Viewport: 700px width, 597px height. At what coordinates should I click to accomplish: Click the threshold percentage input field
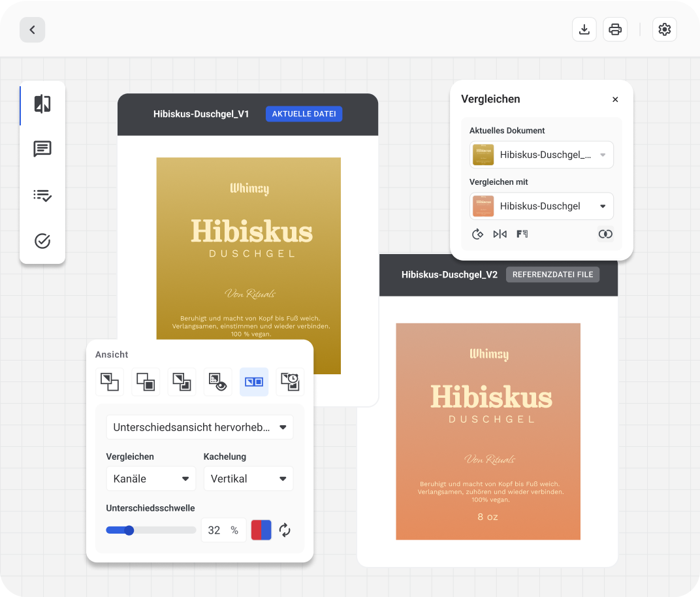[x=215, y=530]
